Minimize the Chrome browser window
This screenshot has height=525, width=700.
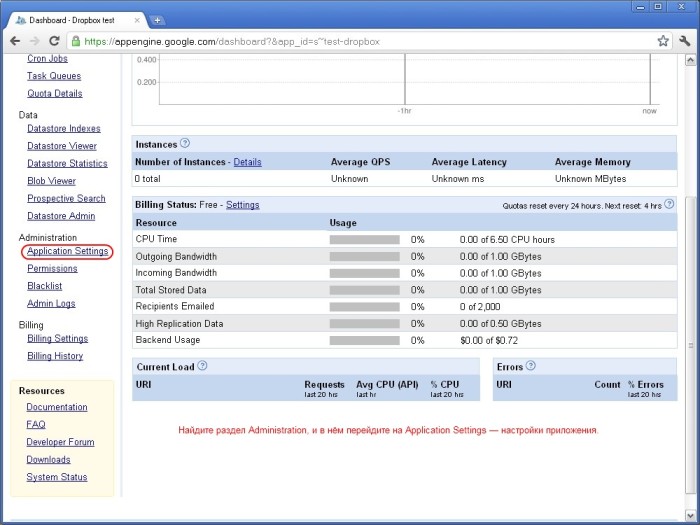(641, 7)
